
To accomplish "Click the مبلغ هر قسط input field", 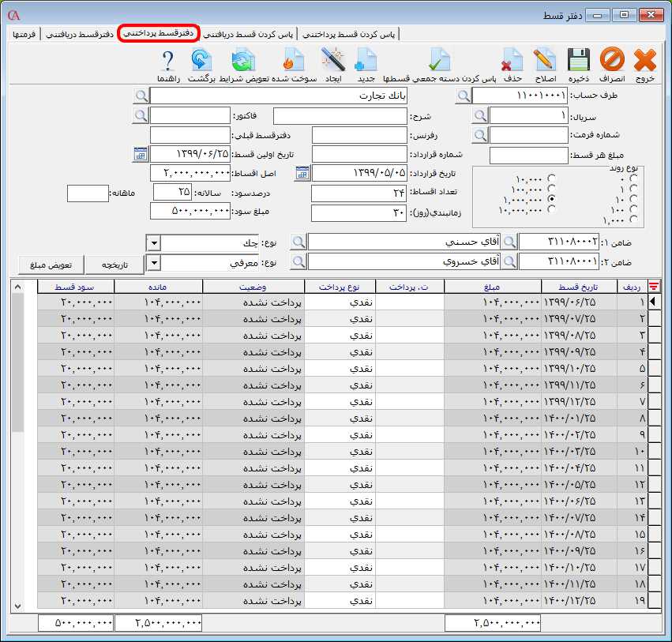I will click(522, 155).
